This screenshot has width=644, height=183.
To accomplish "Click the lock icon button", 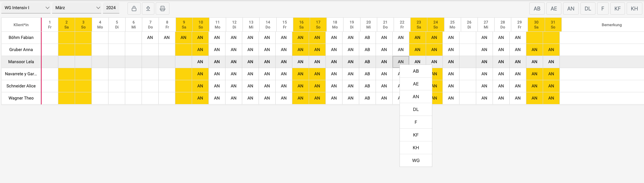I will (x=134, y=9).
